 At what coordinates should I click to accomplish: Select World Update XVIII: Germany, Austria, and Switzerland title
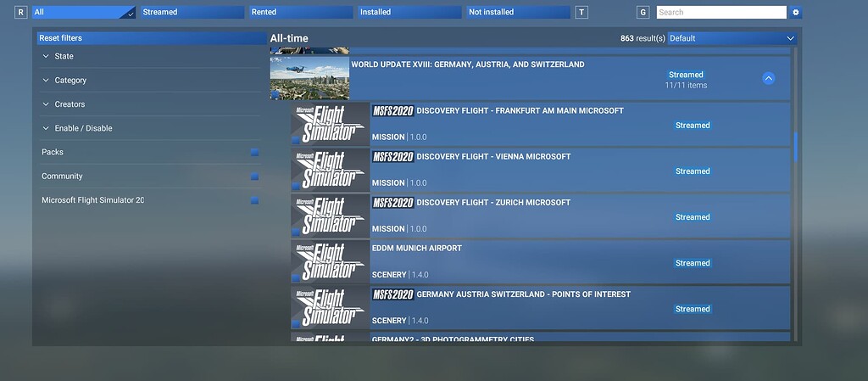click(x=468, y=64)
